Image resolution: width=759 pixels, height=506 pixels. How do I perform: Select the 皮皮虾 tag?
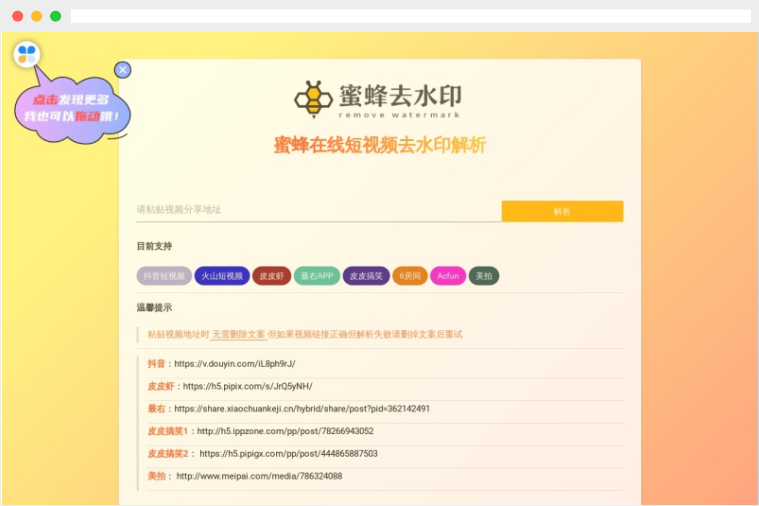point(272,276)
